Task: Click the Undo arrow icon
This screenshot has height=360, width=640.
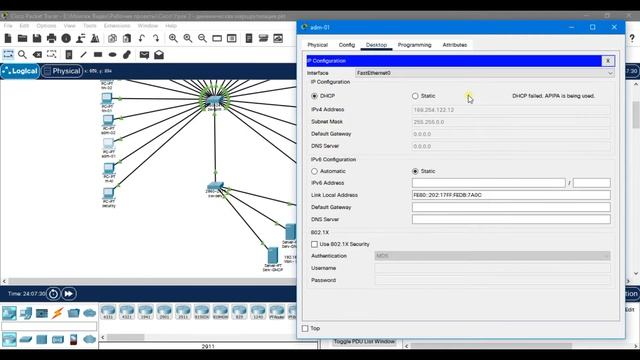Action: [142, 38]
